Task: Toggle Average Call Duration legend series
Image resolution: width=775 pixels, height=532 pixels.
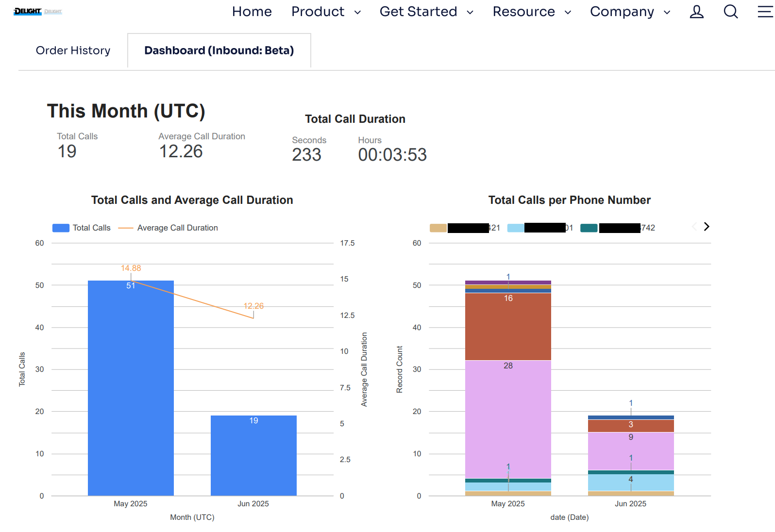Action: 168,228
